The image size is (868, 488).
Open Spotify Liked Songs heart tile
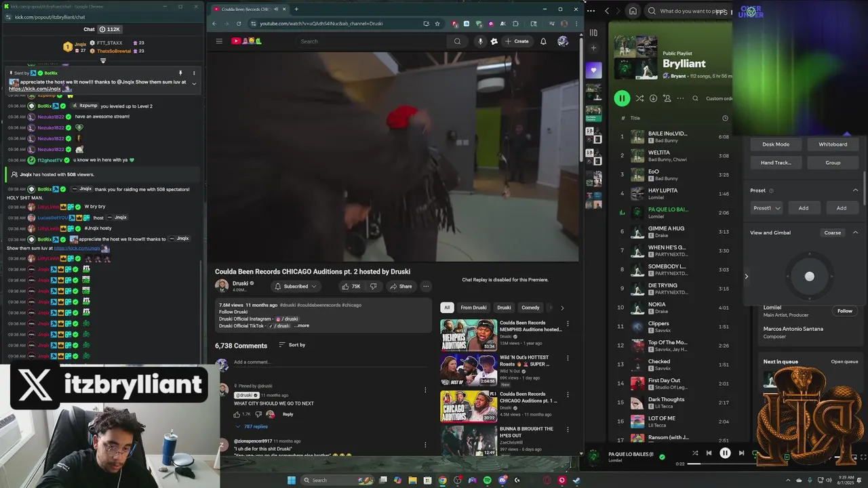[593, 70]
